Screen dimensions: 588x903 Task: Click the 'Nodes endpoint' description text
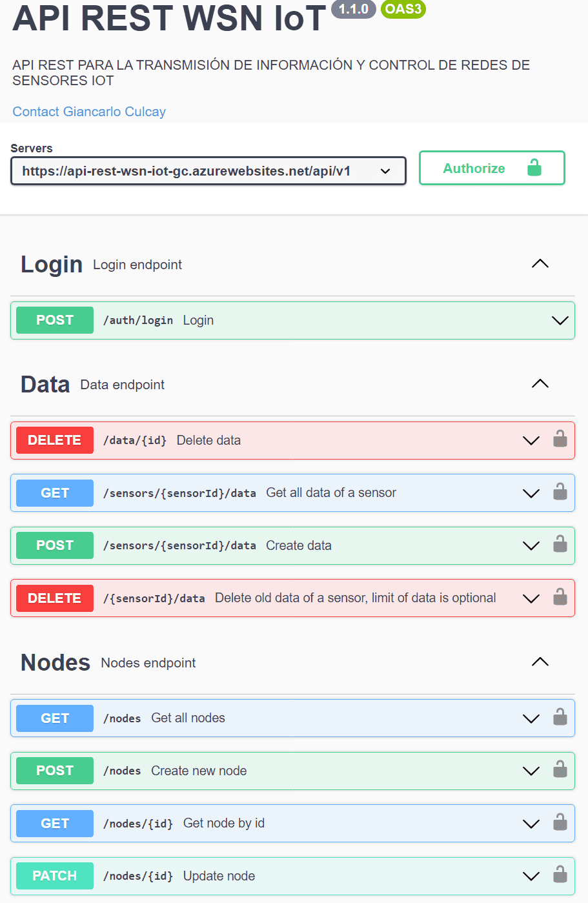coord(148,663)
